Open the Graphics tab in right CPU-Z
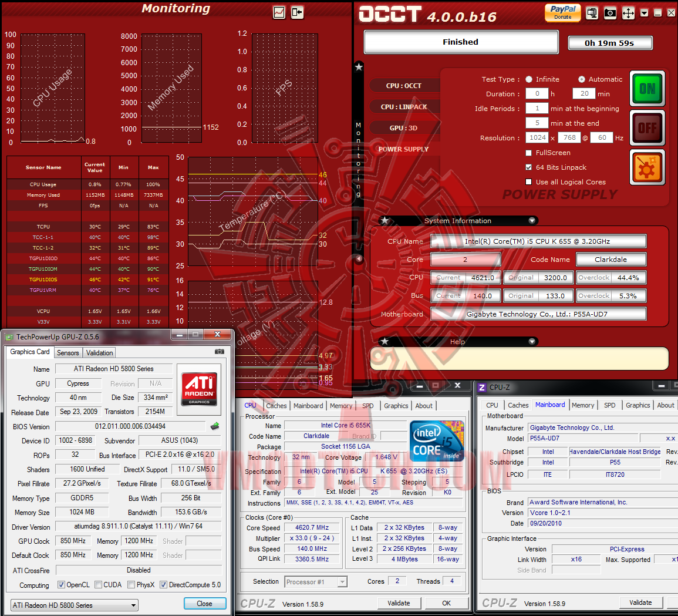 pyautogui.click(x=637, y=405)
